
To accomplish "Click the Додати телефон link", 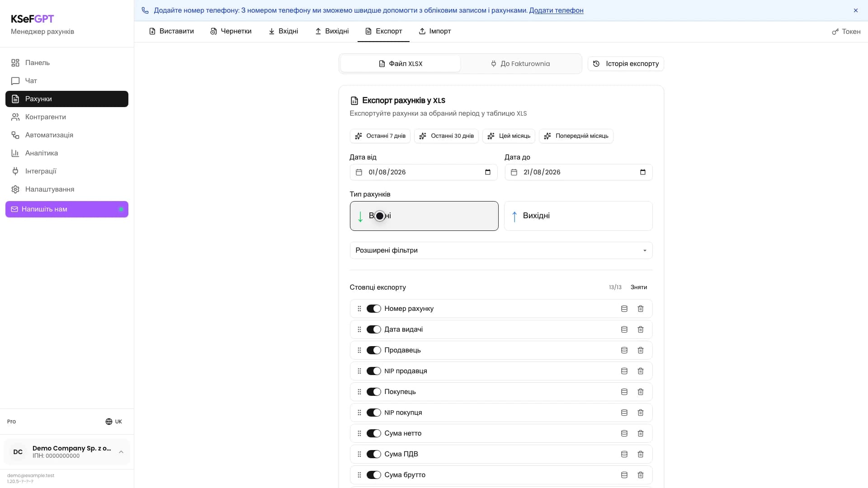I will 556,10.
